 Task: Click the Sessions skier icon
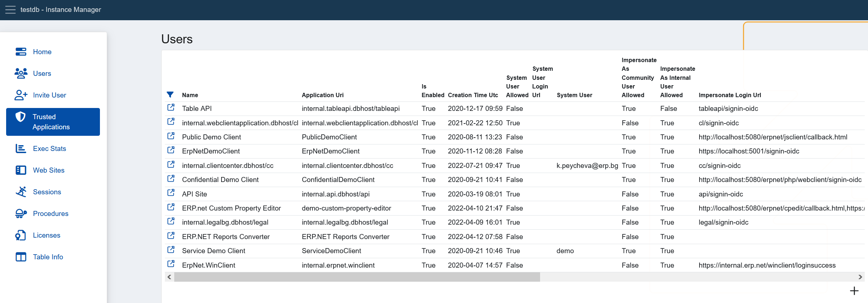coord(21,192)
